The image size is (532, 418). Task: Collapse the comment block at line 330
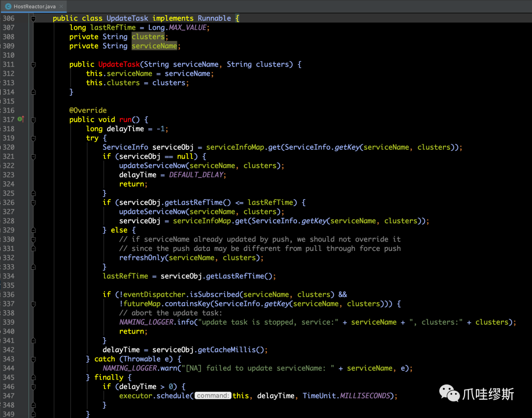(33, 240)
